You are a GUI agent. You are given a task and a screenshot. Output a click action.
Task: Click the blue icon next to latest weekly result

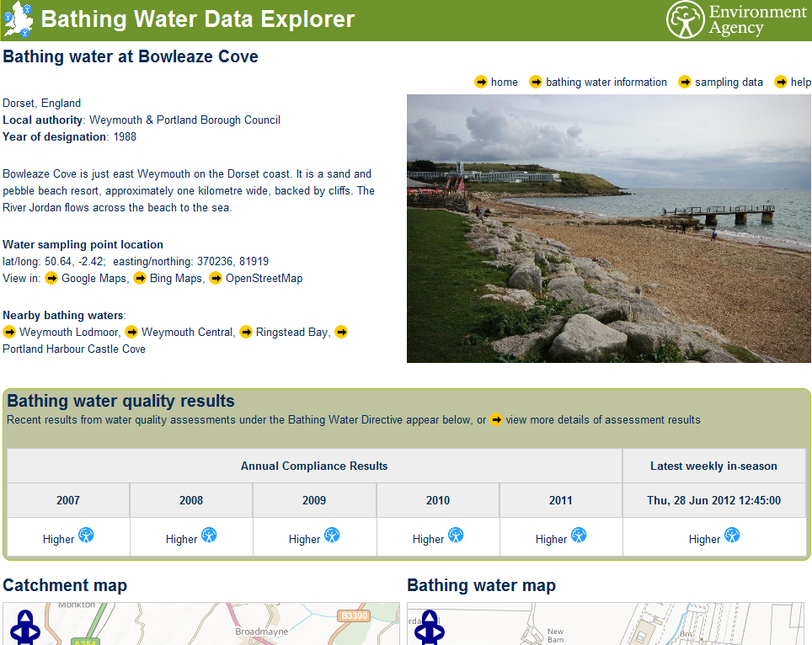coord(732,535)
